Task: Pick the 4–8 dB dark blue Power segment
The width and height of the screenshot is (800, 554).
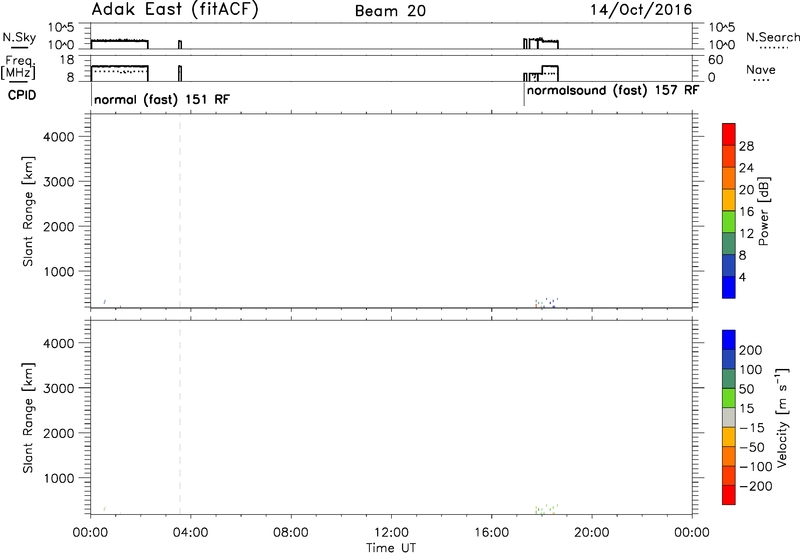Action: tap(729, 265)
